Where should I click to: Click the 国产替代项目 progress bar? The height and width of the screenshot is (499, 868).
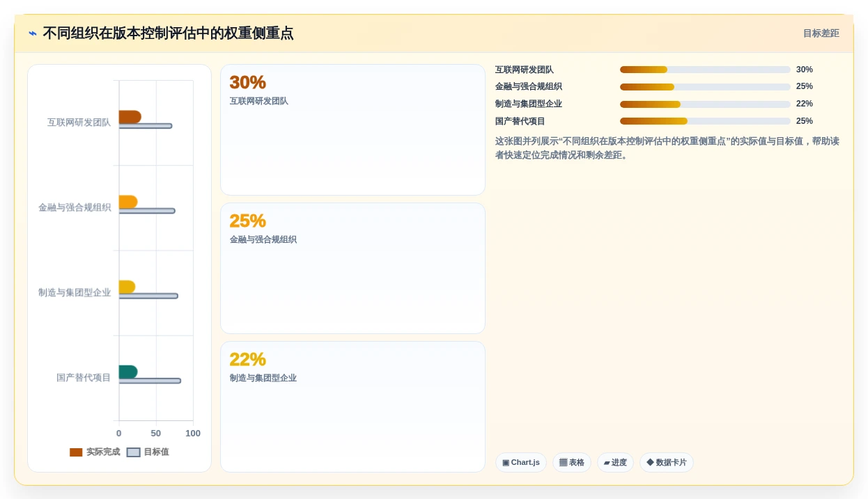[x=705, y=121]
